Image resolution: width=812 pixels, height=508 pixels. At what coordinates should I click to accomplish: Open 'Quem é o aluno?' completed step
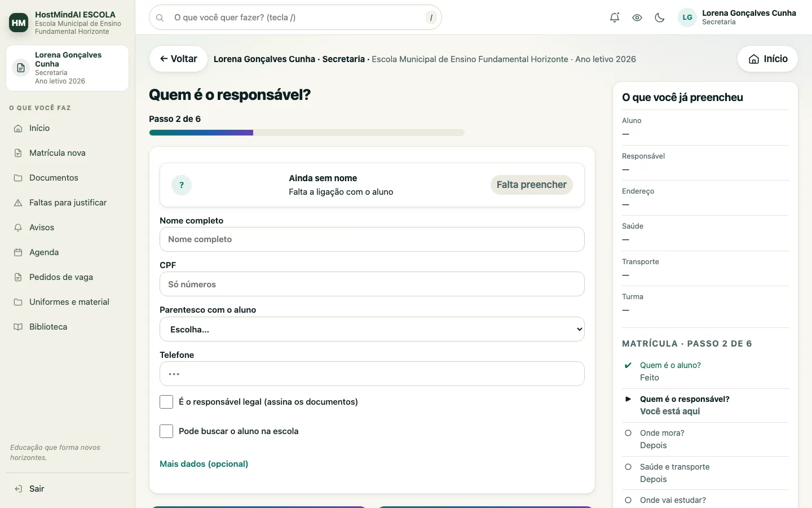click(x=705, y=371)
